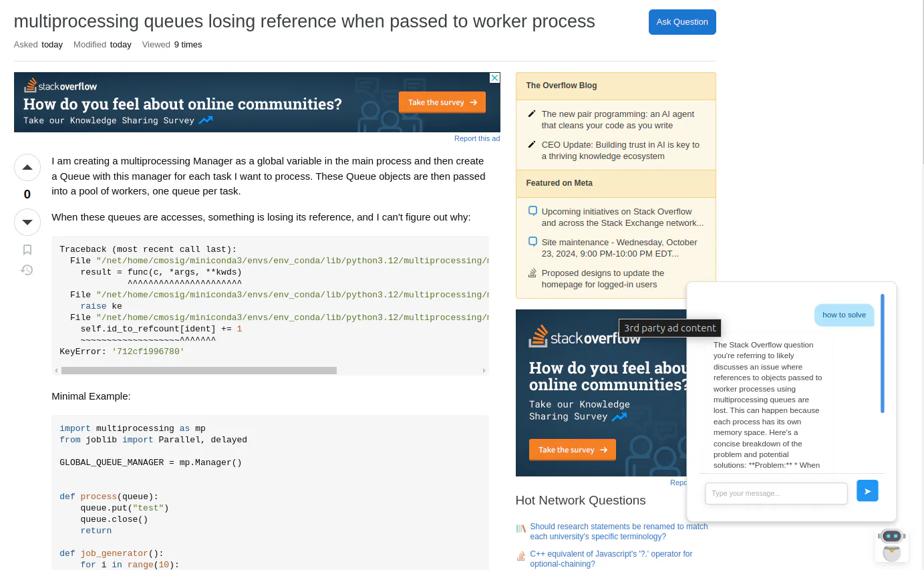Viewport: 924px width, 570px height.
Task: Click Take the survey in sidebar ad
Action: point(573,450)
